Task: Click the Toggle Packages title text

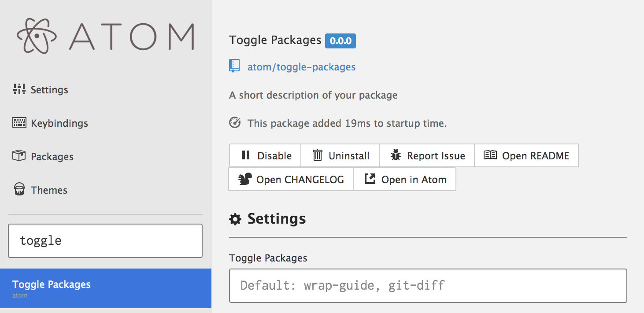Action: (x=275, y=40)
